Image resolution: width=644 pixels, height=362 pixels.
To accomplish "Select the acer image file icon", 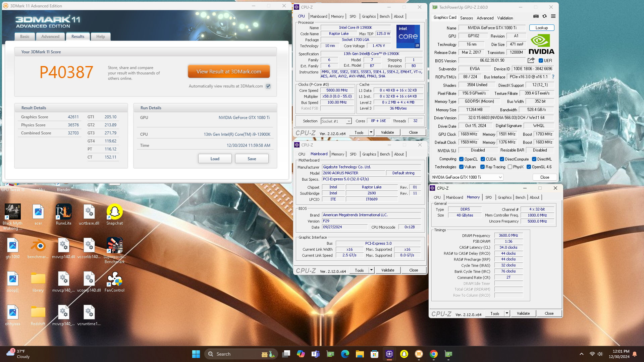I will coord(38,215).
